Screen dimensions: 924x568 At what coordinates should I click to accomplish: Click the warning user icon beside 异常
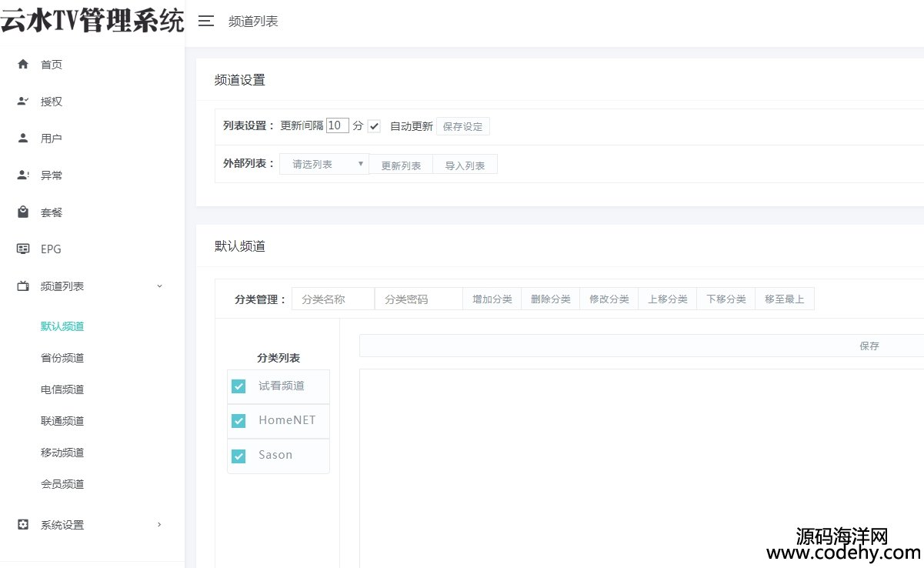(23, 175)
